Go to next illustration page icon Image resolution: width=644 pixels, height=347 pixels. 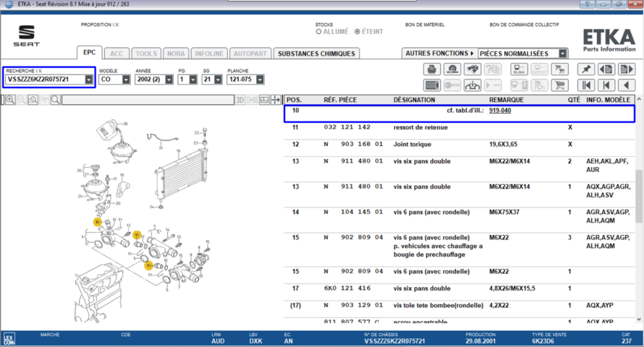tap(627, 69)
